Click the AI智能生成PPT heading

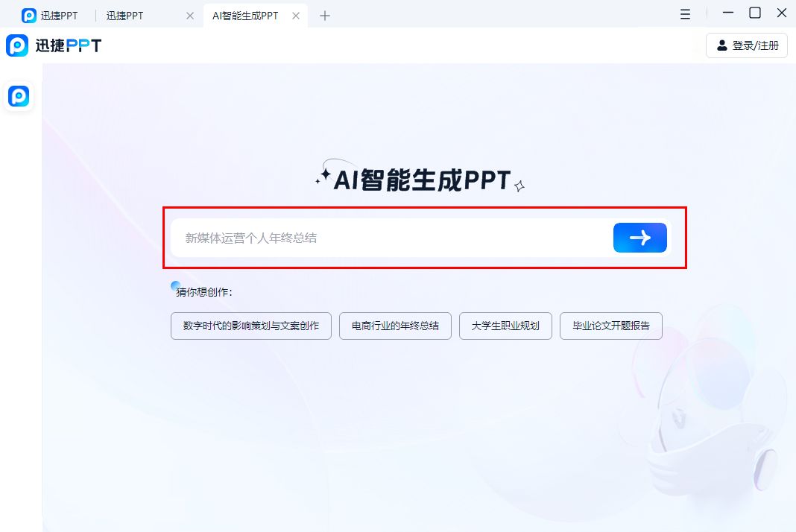coord(422,180)
